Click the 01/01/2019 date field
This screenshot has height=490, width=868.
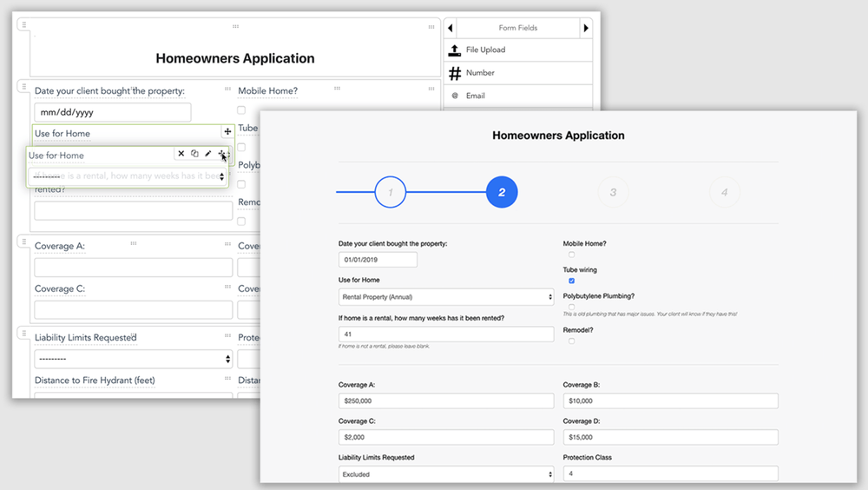tap(378, 260)
